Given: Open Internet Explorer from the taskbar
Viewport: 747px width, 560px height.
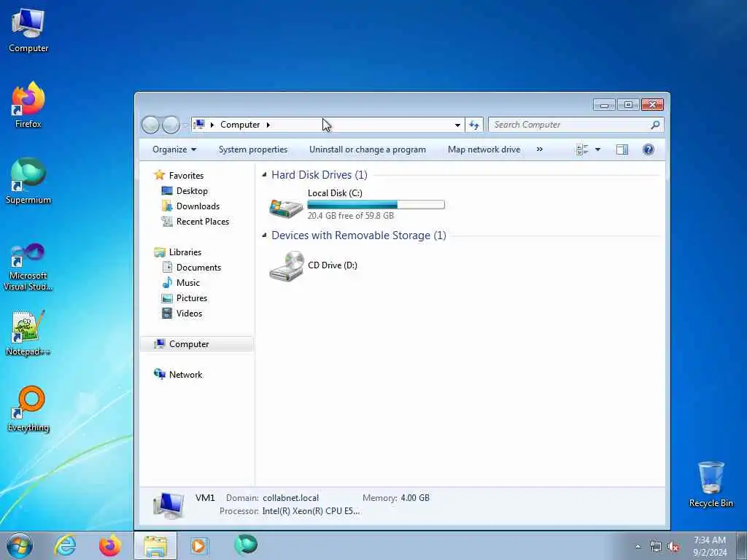Looking at the screenshot, I should [65, 545].
